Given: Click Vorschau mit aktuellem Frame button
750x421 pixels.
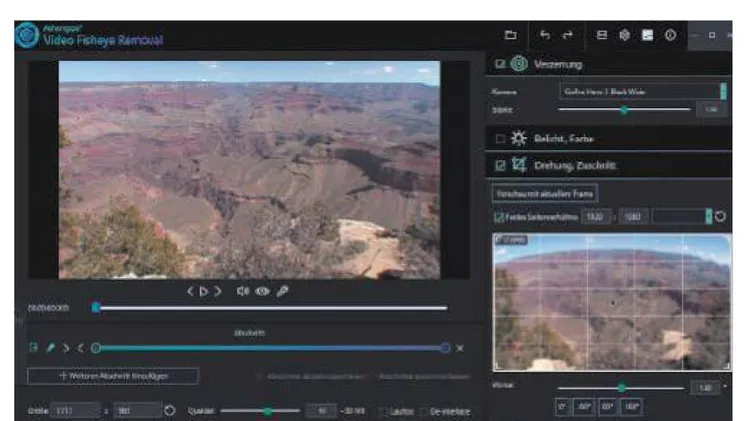Looking at the screenshot, I should (545, 194).
